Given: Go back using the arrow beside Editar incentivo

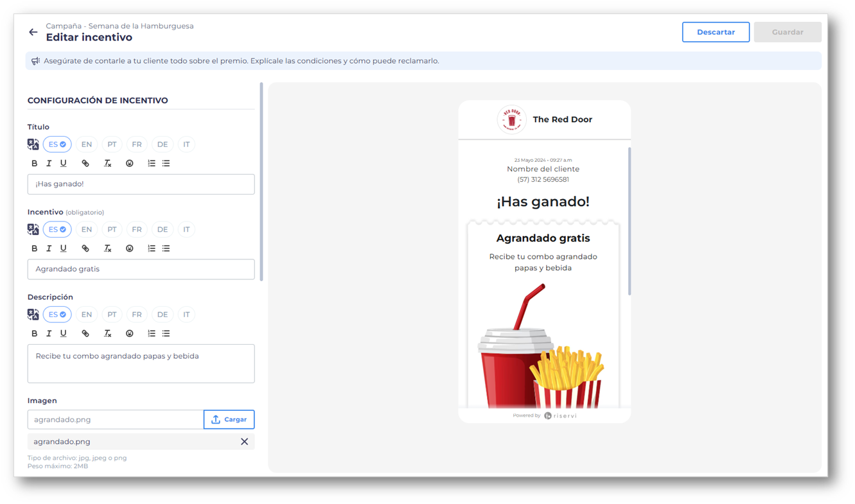Looking at the screenshot, I should [33, 32].
